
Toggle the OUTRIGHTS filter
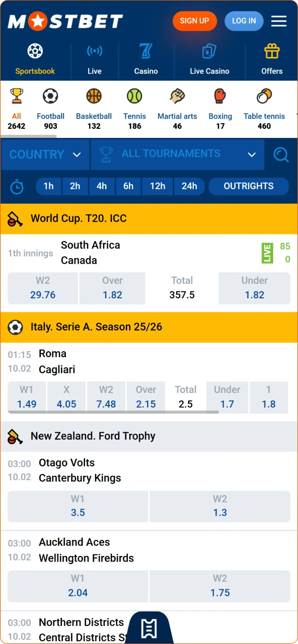(x=248, y=186)
